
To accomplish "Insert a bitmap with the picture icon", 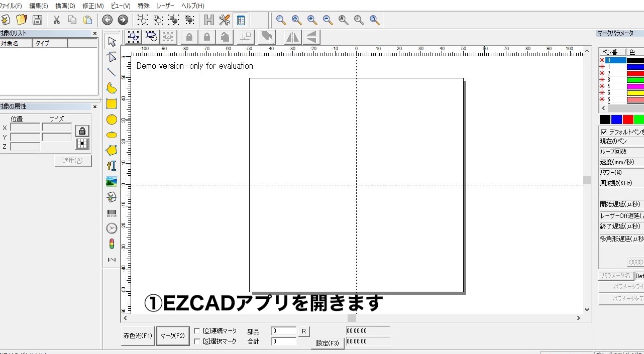I will tap(112, 182).
